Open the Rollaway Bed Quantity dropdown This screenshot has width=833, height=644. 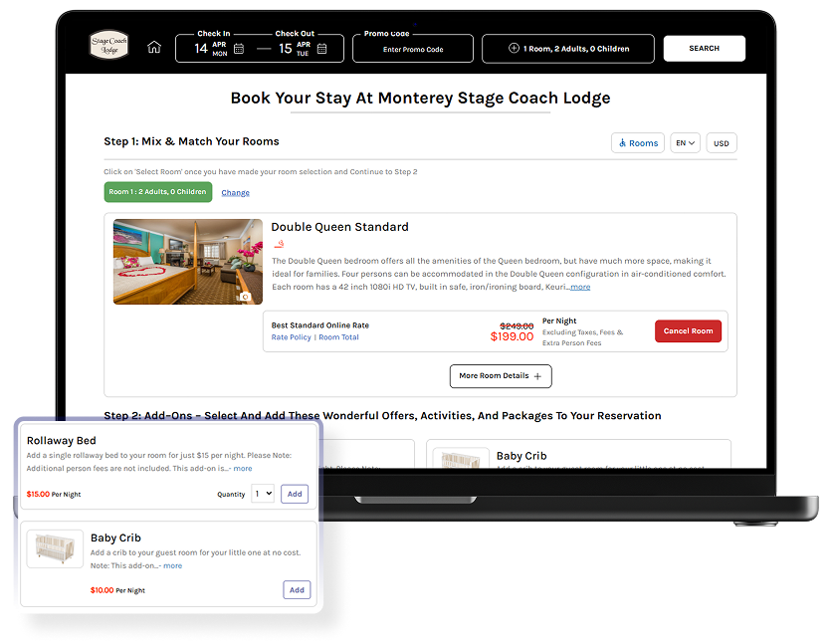coord(263,494)
